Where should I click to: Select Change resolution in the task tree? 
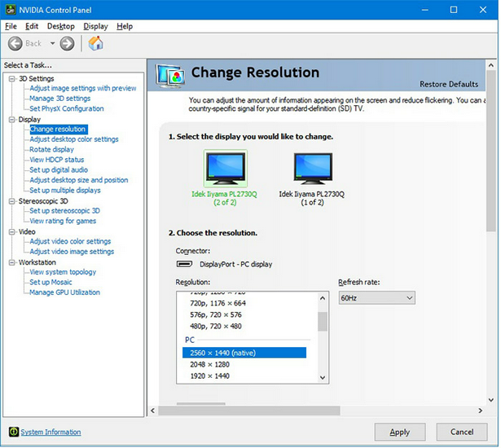pos(58,129)
